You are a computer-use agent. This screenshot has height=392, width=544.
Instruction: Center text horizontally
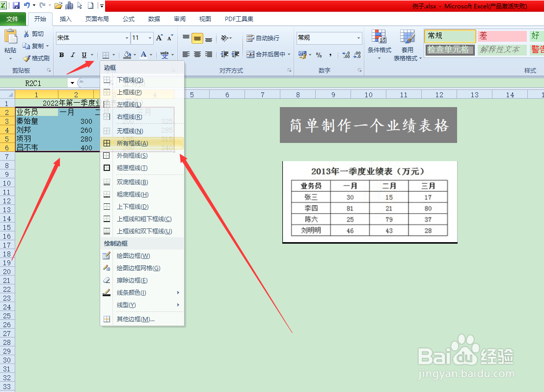(x=197, y=55)
